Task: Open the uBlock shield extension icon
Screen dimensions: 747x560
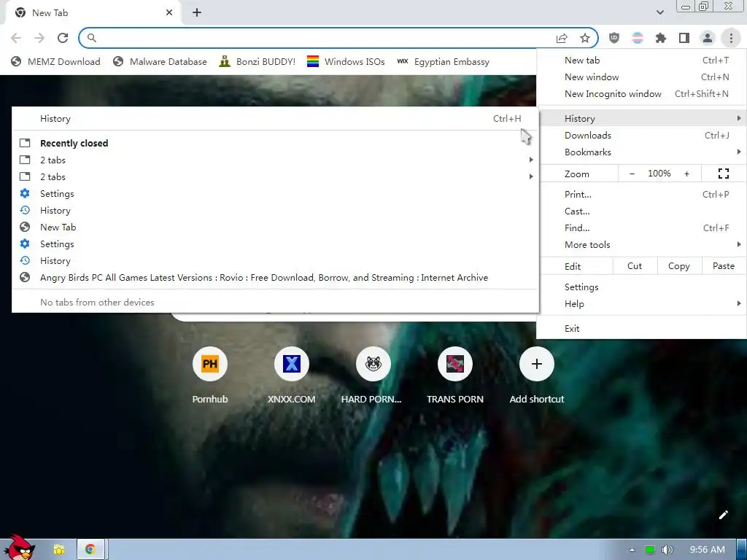Action: (x=614, y=38)
